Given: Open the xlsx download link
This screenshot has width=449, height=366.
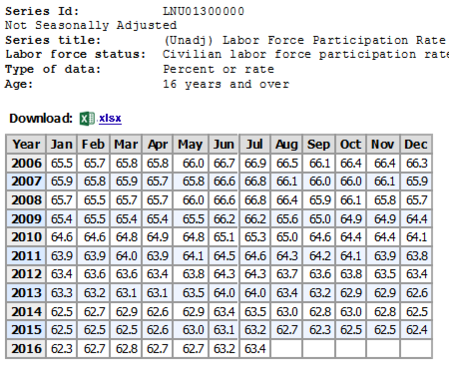Looking at the screenshot, I should click(x=110, y=118).
